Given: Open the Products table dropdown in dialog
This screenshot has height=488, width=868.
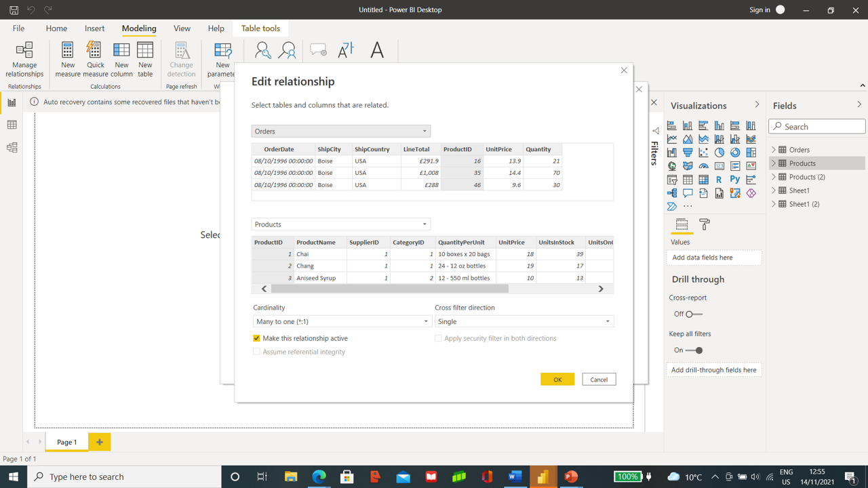Looking at the screenshot, I should (x=341, y=224).
